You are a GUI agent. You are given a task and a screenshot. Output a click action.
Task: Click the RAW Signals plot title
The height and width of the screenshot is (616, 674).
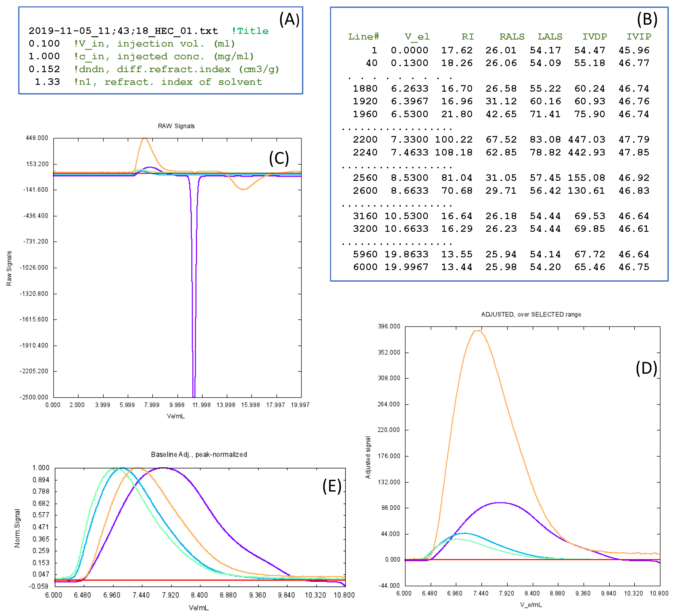click(176, 126)
